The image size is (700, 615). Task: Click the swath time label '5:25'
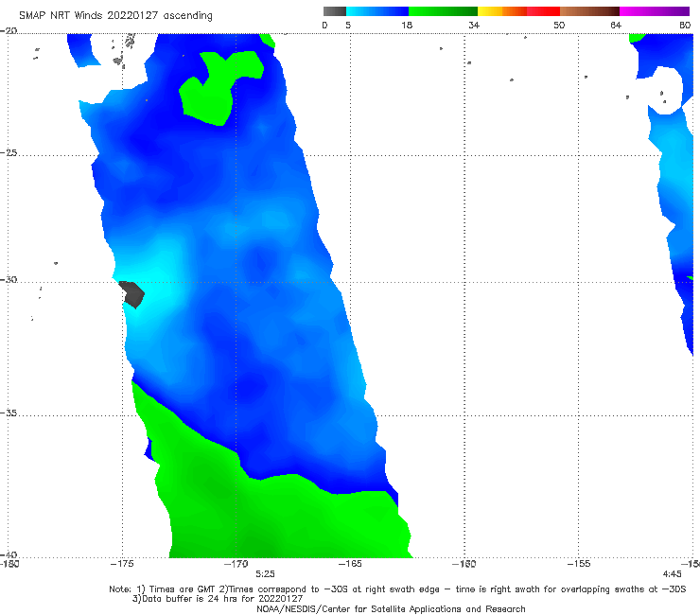265,574
